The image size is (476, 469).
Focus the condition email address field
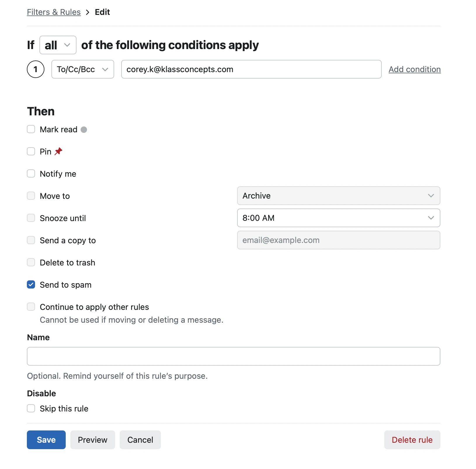point(251,69)
